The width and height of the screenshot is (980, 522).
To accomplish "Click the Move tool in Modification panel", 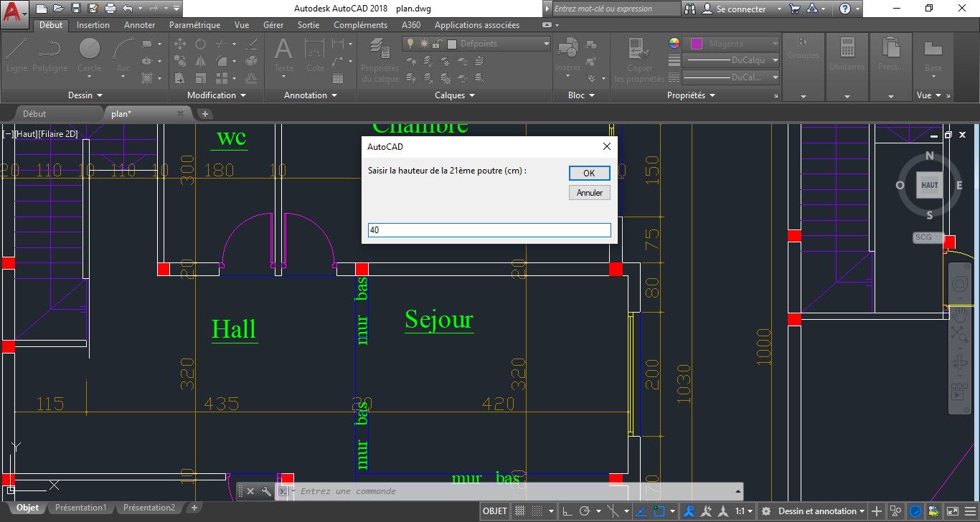I will pyautogui.click(x=180, y=44).
